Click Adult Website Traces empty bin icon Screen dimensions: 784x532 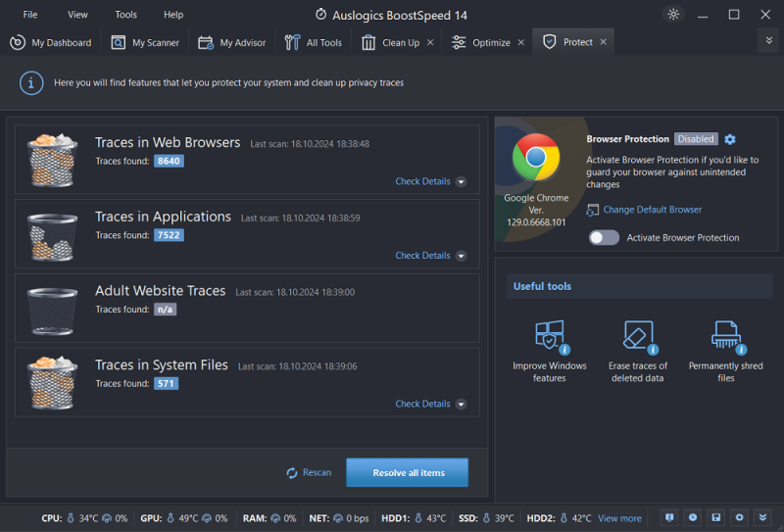52,311
